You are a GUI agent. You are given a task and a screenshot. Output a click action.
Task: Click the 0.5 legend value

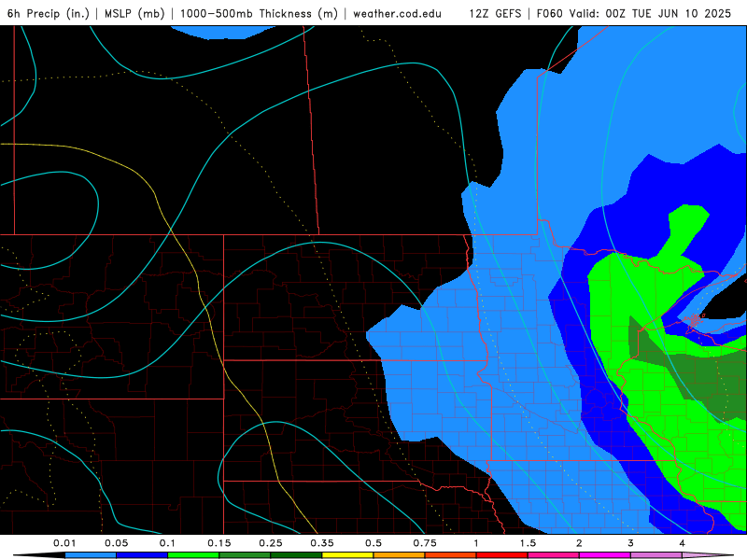(373, 543)
